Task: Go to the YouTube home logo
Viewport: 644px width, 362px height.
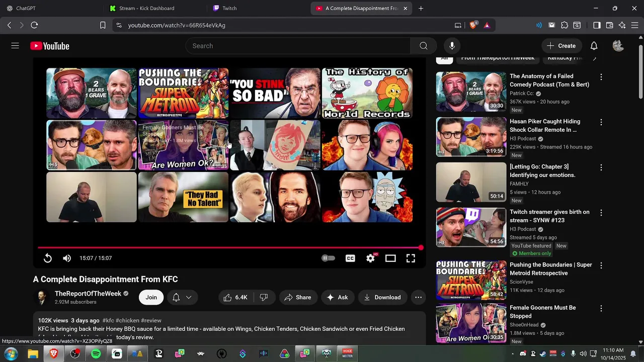Action: pos(49,46)
